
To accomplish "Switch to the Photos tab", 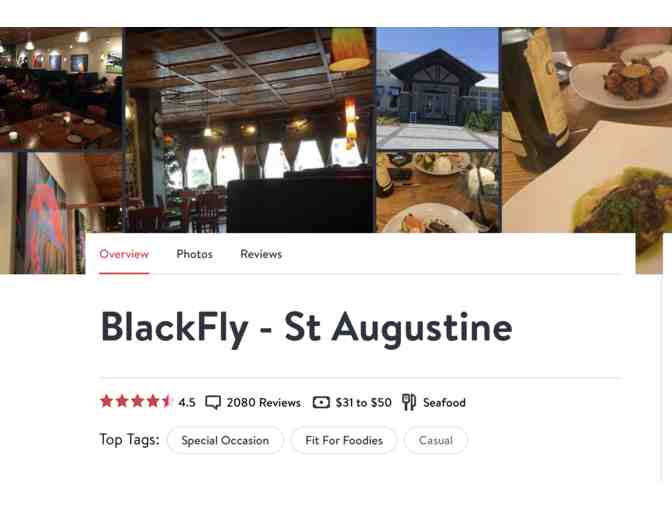I will [x=195, y=254].
